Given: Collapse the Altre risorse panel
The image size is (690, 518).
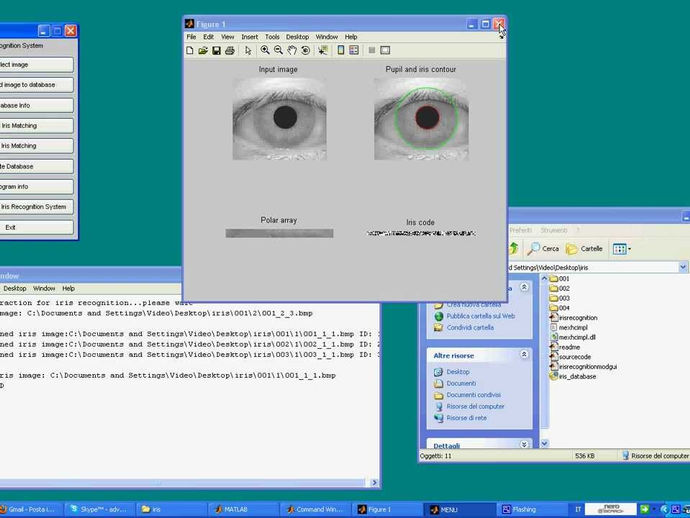Looking at the screenshot, I should coord(524,354).
